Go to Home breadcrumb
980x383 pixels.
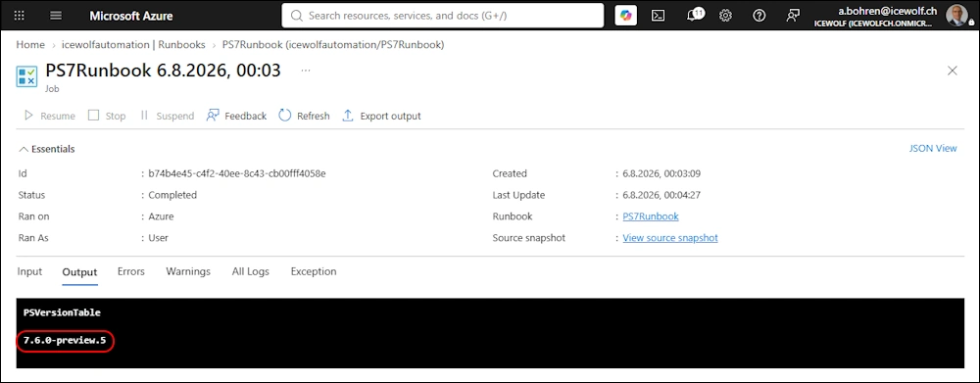click(30, 45)
